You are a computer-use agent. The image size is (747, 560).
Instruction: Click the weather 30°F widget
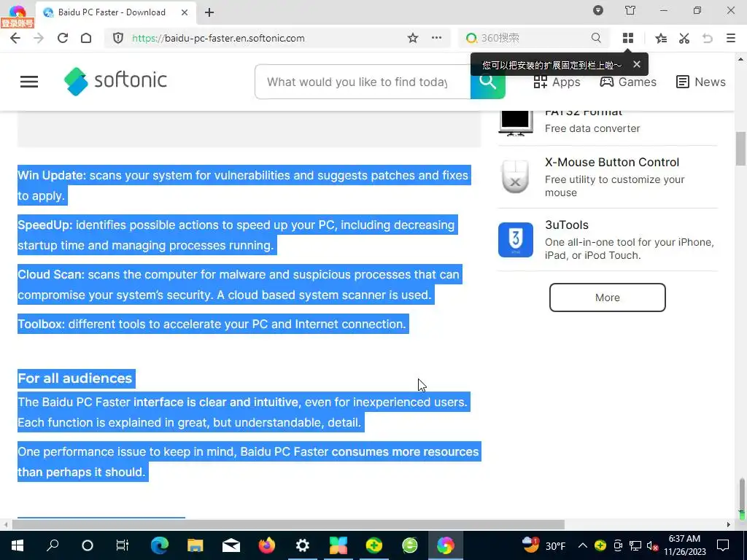[544, 545]
